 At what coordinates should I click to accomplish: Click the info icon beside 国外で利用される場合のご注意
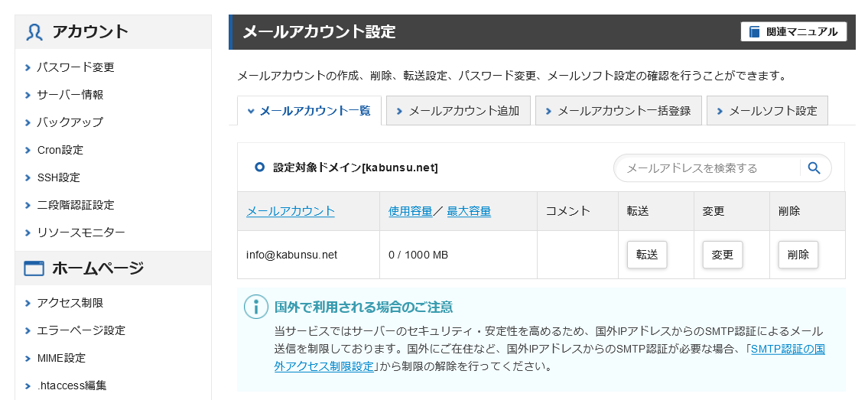point(255,307)
